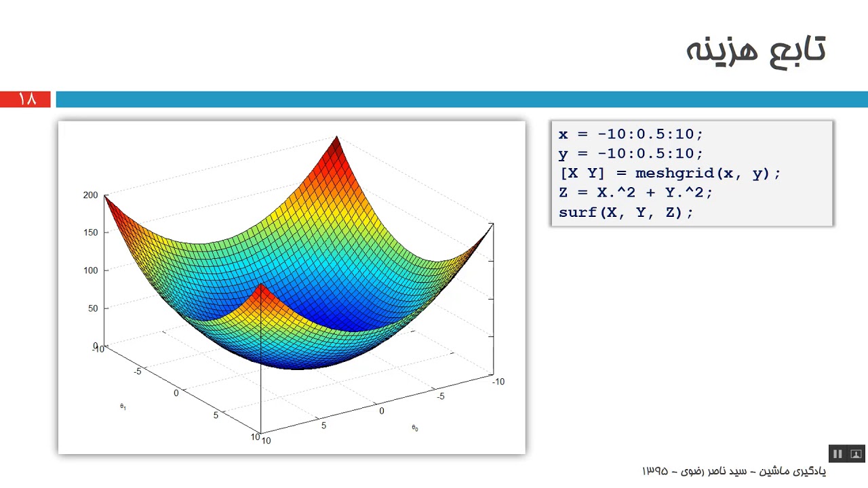Click the 3D surface plot image

pos(292,287)
